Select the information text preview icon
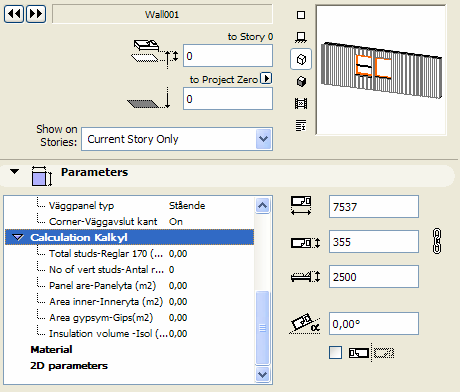The width and height of the screenshot is (460, 392). (301, 126)
